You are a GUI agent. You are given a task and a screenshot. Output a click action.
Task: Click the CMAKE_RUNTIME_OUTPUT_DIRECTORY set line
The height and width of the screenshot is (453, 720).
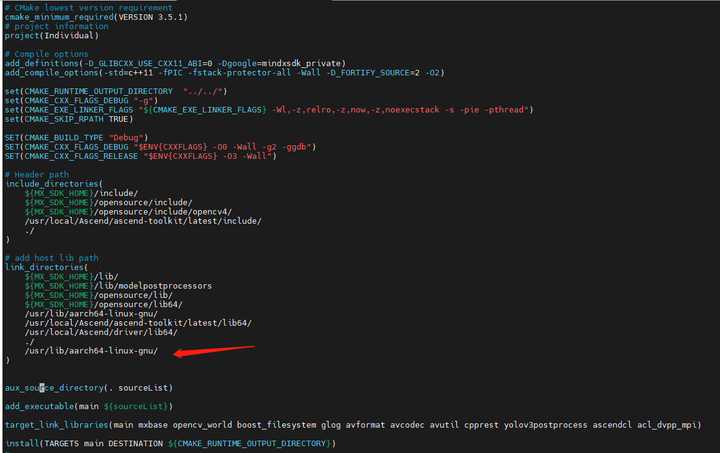tap(116, 91)
